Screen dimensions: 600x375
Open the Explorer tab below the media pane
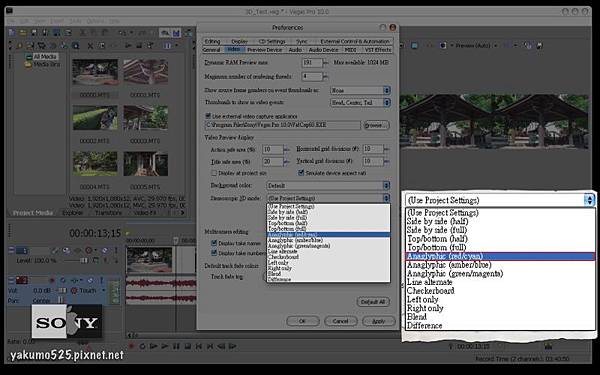coord(72,213)
